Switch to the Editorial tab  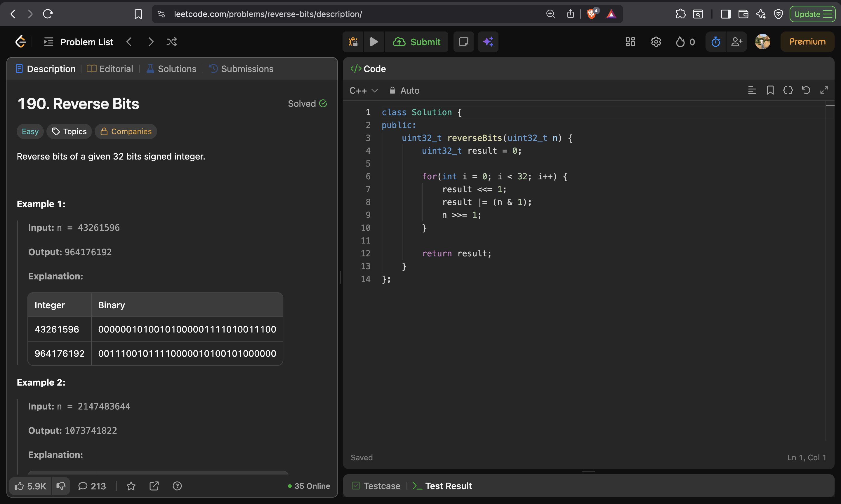110,69
